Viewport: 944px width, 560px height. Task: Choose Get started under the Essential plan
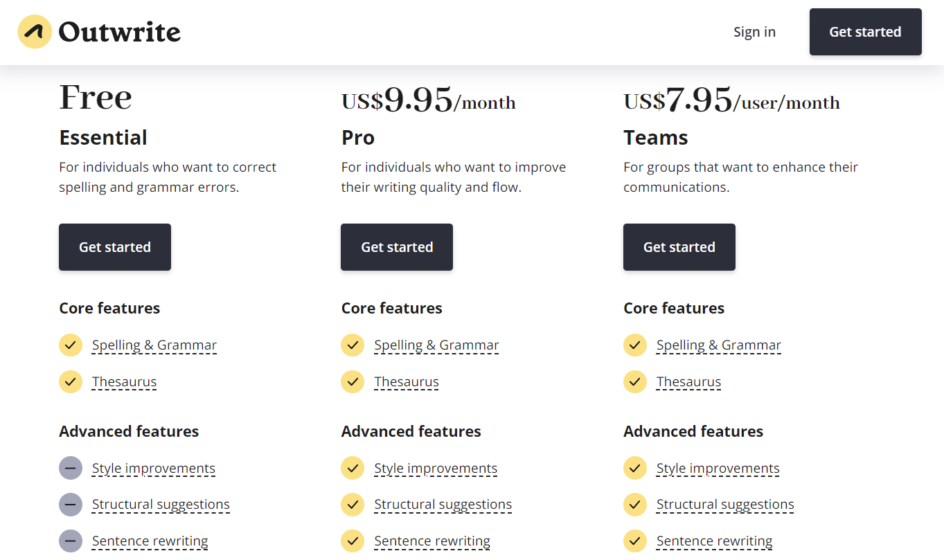[x=115, y=247]
